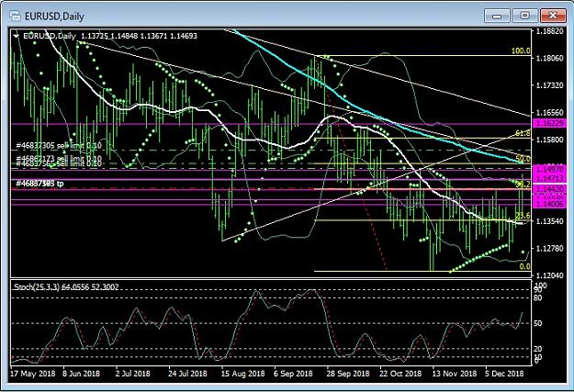
Task: Click the 28 Sep 2018 date label
Action: tap(348, 374)
